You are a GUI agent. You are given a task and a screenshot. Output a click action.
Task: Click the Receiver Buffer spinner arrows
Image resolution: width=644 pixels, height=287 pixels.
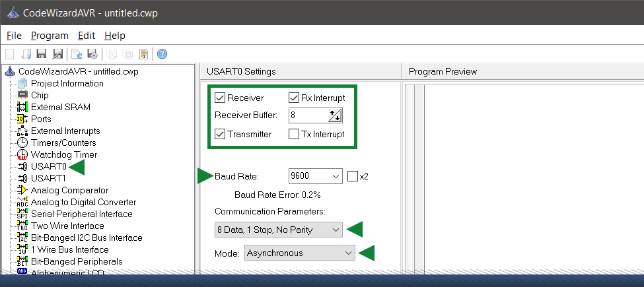point(335,116)
